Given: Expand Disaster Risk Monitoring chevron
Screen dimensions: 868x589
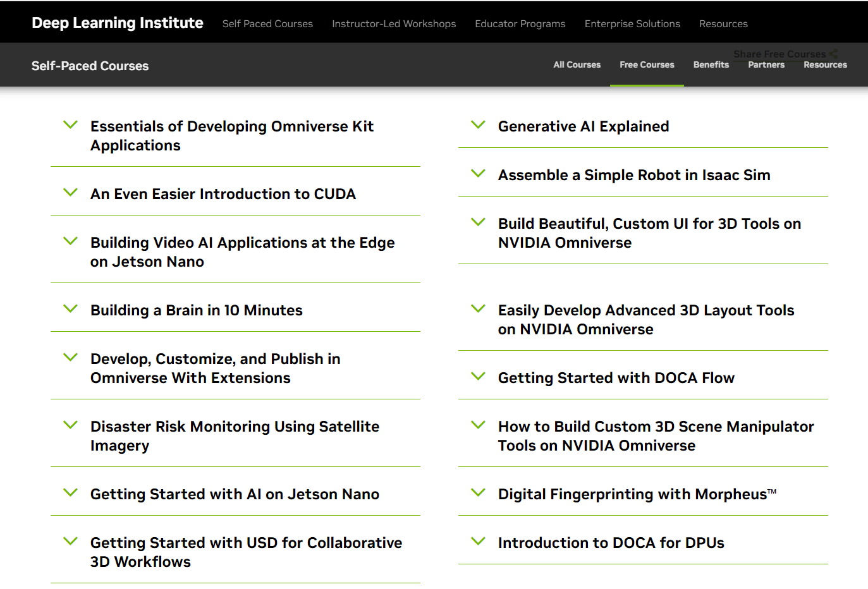Looking at the screenshot, I should coord(71,425).
